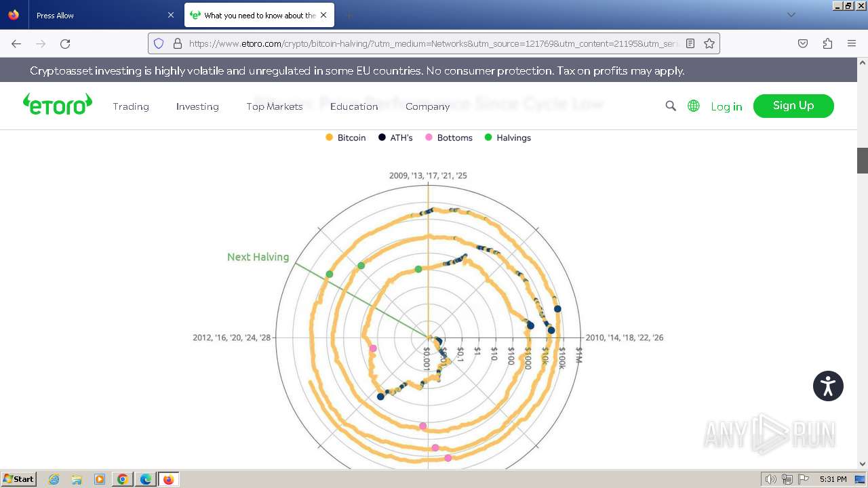Expand the Company navigation menu

(x=427, y=106)
